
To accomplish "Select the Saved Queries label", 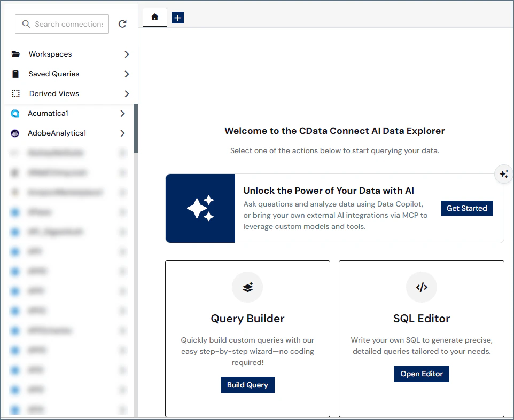I will point(54,74).
